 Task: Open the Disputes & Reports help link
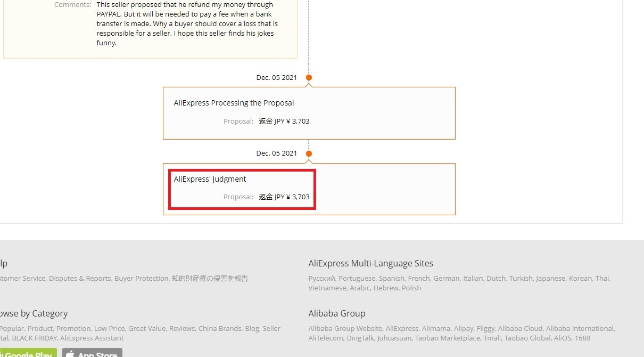[x=80, y=278]
